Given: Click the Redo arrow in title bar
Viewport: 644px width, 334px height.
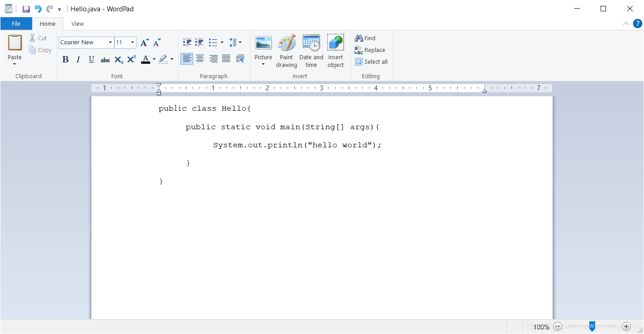Looking at the screenshot, I should 49,9.
